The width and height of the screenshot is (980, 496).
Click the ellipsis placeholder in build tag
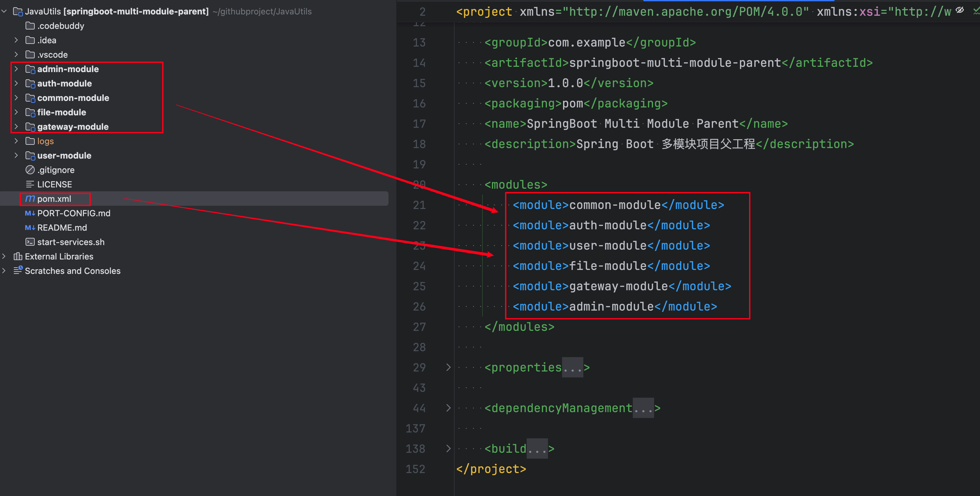[x=537, y=449]
